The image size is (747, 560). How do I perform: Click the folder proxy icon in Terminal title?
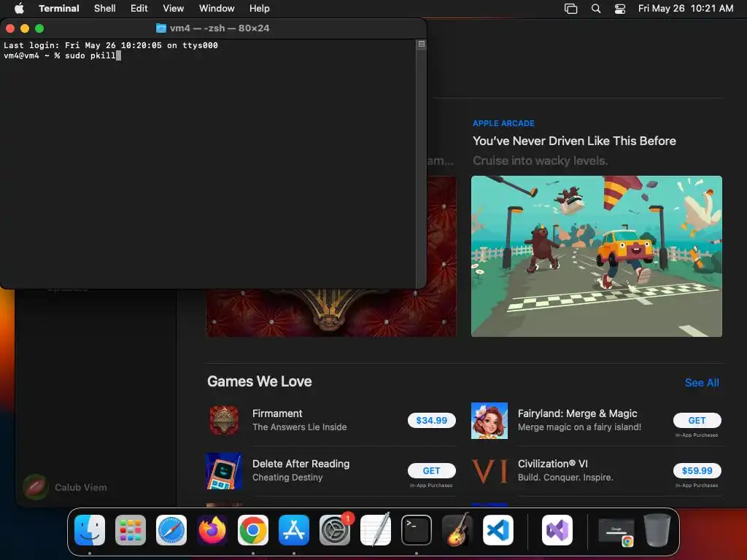(161, 28)
